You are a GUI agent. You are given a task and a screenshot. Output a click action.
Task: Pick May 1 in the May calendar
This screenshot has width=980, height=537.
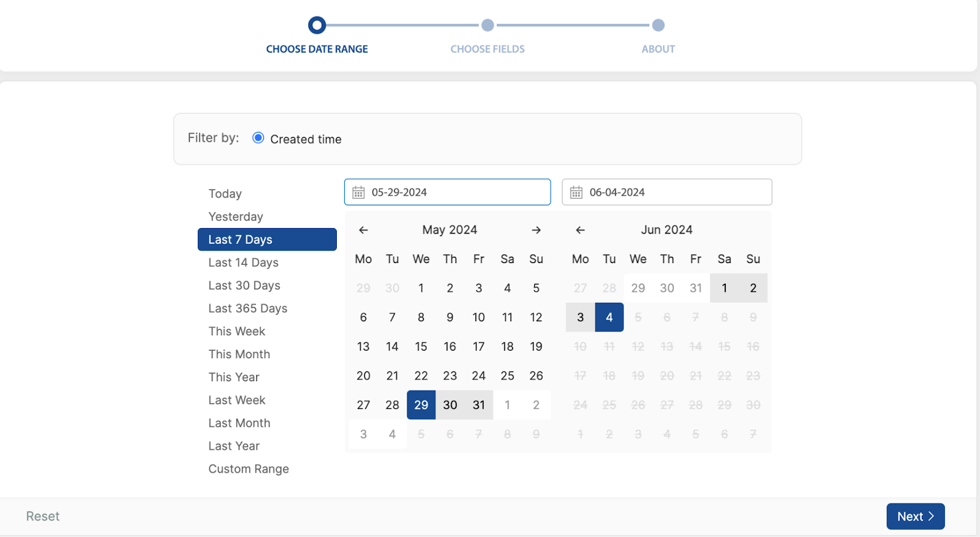[421, 288]
